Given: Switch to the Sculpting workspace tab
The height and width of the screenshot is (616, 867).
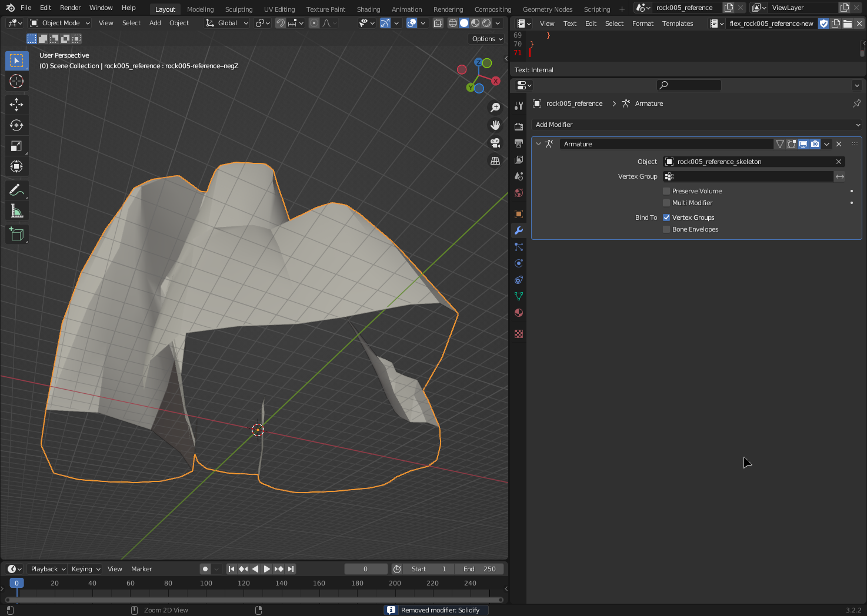Looking at the screenshot, I should (238, 9).
